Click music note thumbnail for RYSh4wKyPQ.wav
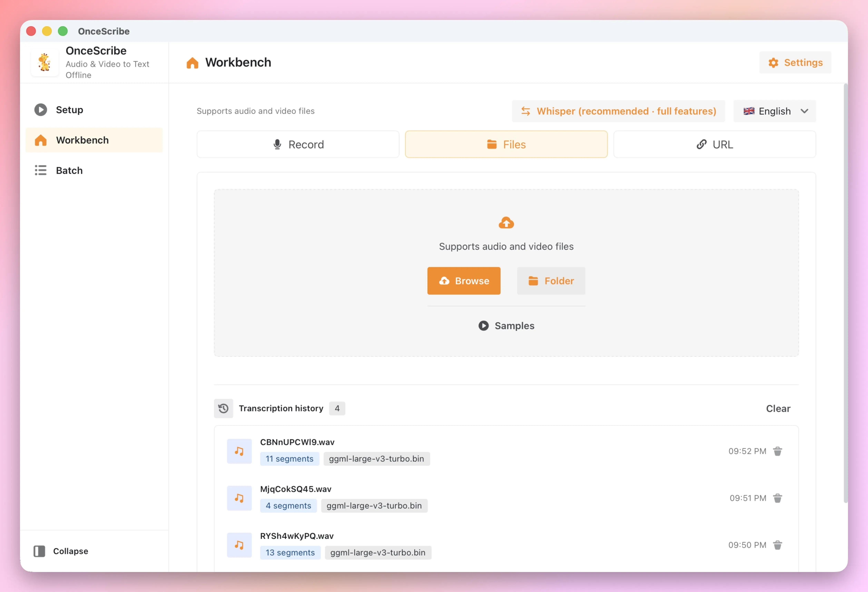Image resolution: width=868 pixels, height=592 pixels. [239, 545]
